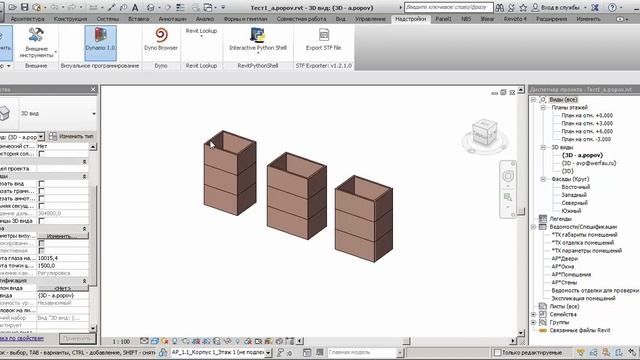Image resolution: width=640 pixels, height=360 pixels.
Task: Switch to the 'Конструкция' ribbon tab
Action: pyautogui.click(x=70, y=19)
